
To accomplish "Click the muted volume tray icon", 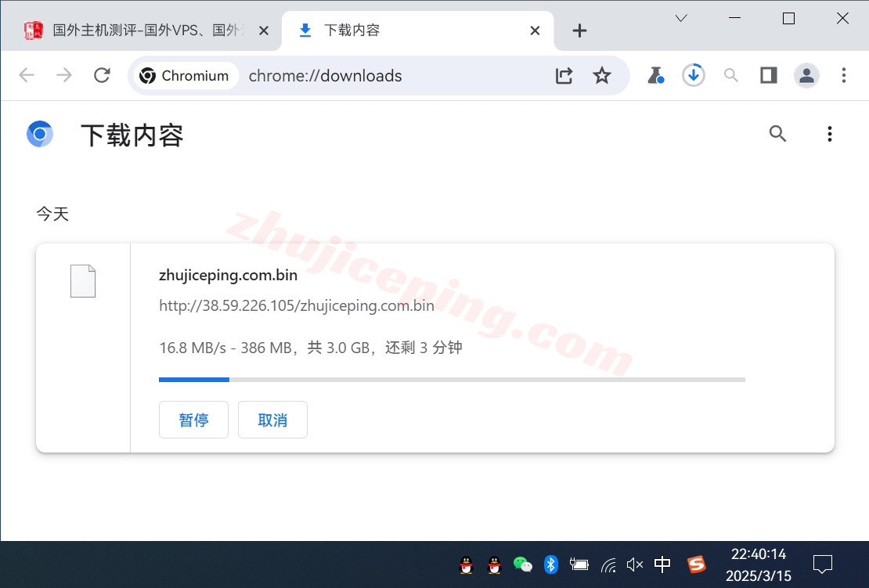I will click(x=635, y=565).
